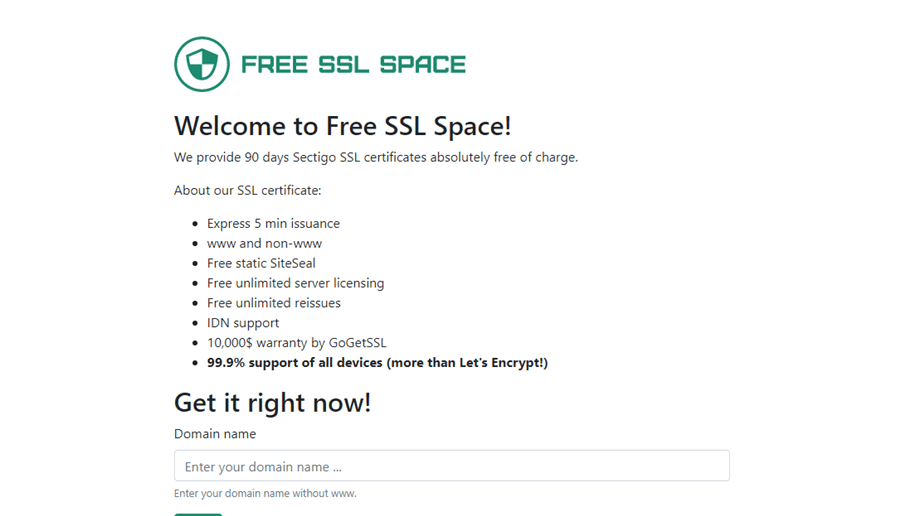This screenshot has height=516, width=900.
Task: Click Free unlimited server licensing item
Action: coord(295,283)
